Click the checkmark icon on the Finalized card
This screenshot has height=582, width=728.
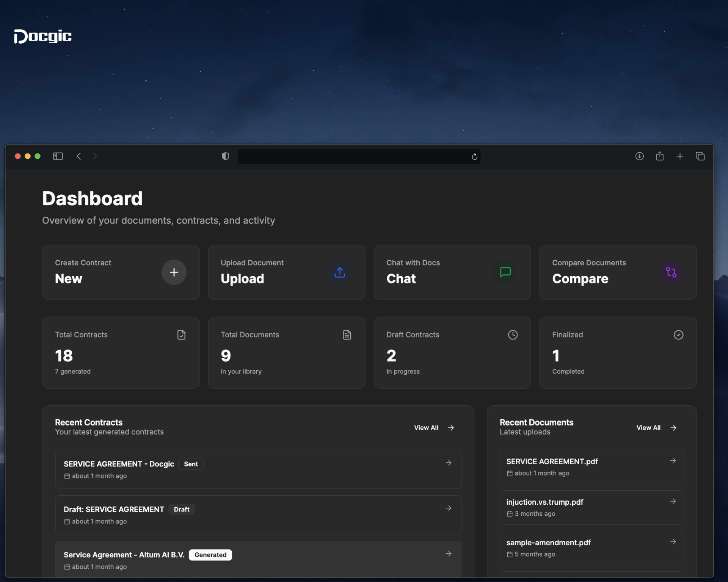(678, 335)
